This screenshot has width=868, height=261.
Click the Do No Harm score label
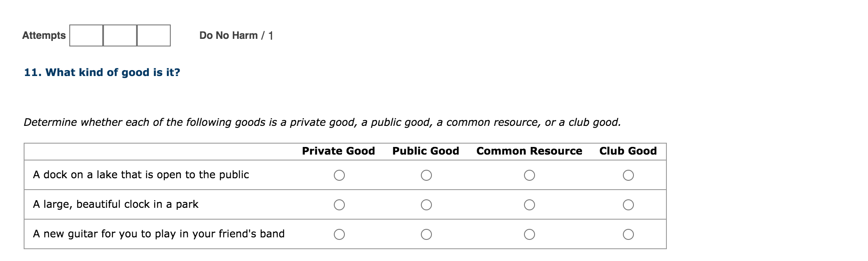click(x=236, y=35)
